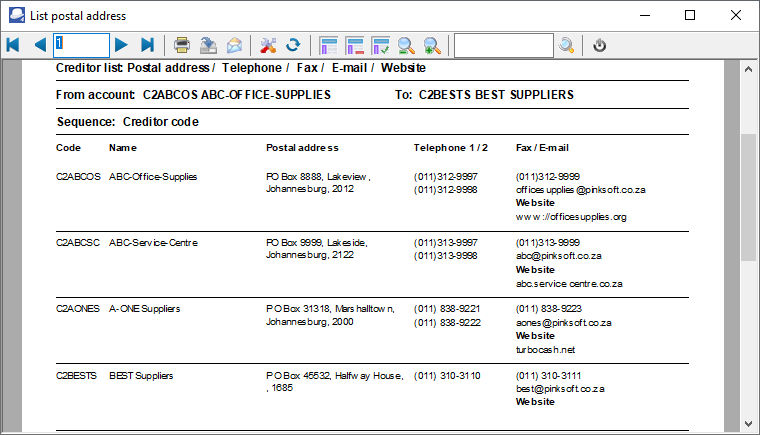Screen dimensions: 760x435
Task: Print the postal address list
Action: (x=182, y=45)
